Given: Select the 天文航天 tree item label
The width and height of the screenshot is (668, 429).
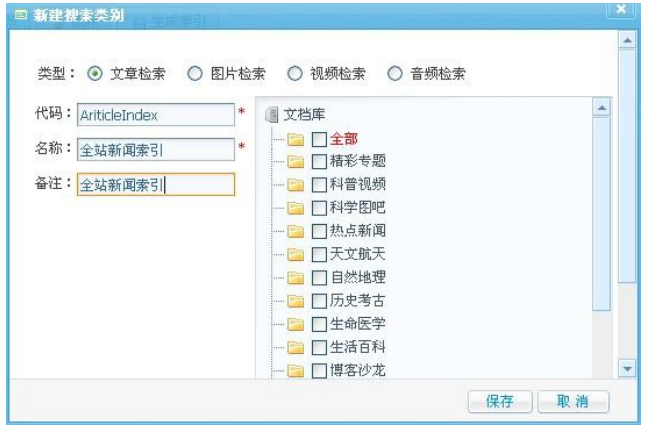Looking at the screenshot, I should [357, 254].
